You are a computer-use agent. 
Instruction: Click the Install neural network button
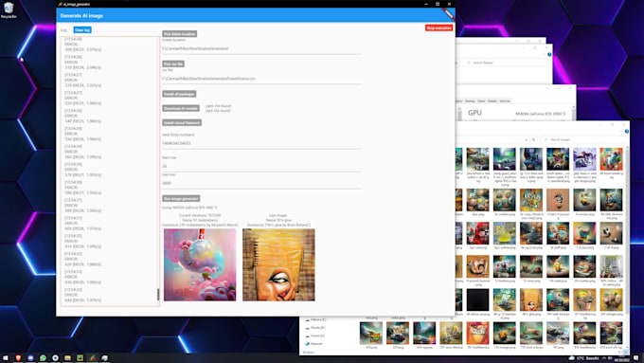tap(182, 122)
